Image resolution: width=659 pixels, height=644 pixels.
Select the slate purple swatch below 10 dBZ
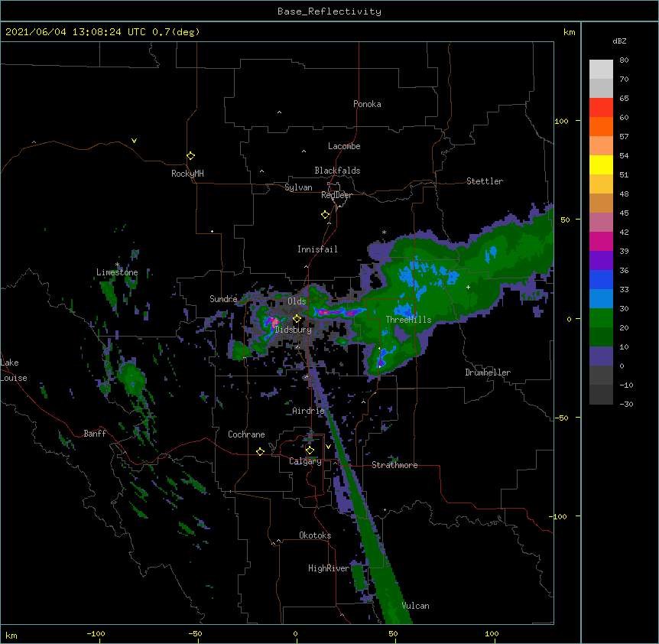(x=601, y=356)
